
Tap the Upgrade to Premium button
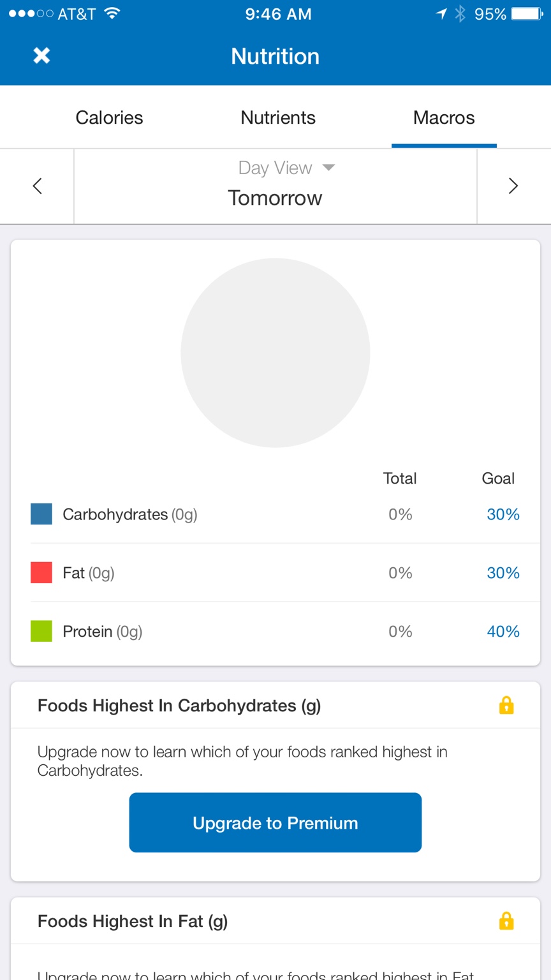pyautogui.click(x=275, y=822)
